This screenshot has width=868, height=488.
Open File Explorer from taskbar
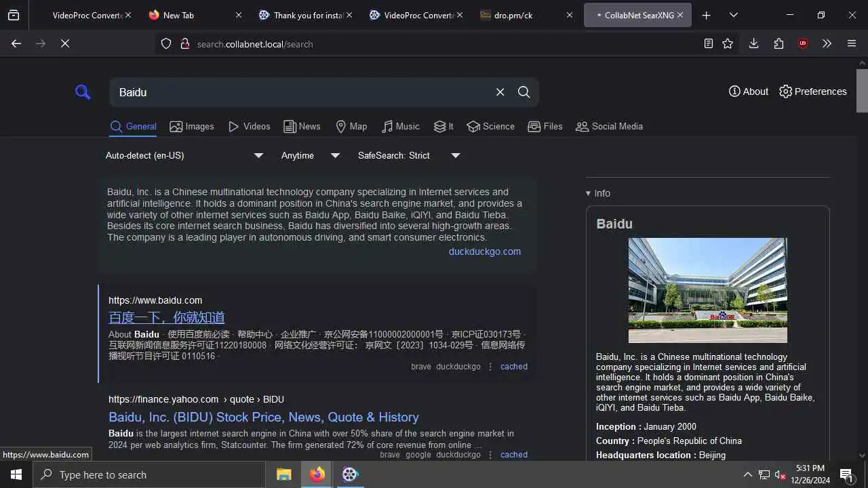[283, 474]
